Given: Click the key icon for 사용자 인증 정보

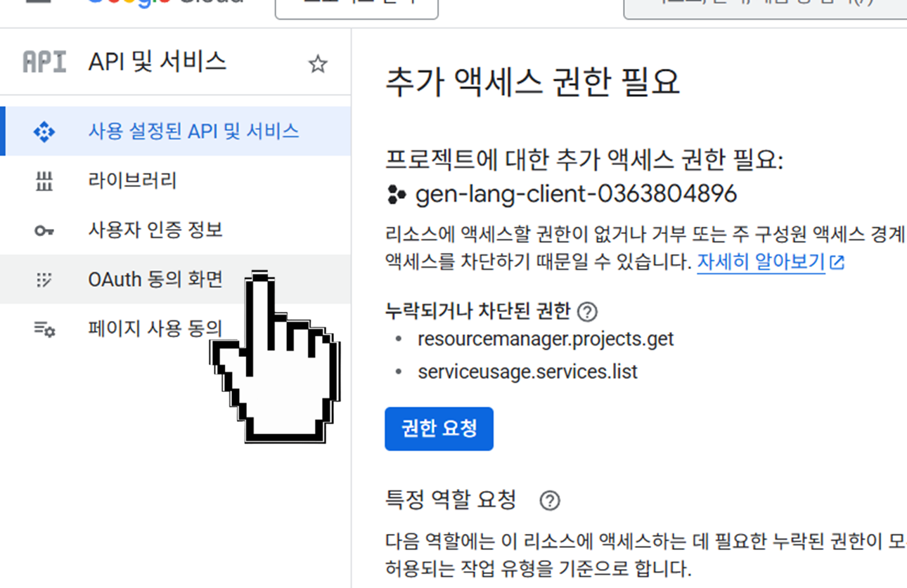Looking at the screenshot, I should point(44,230).
